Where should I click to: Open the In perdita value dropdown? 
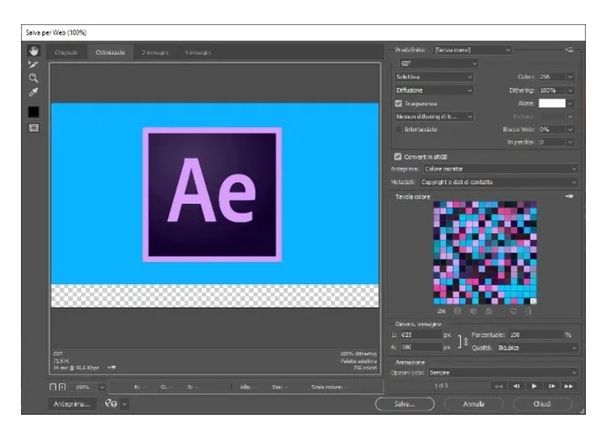[x=570, y=142]
